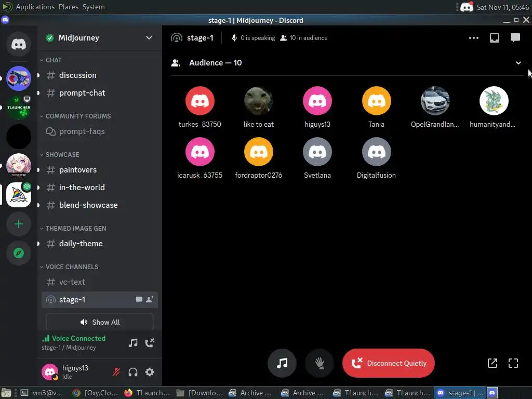The height and width of the screenshot is (399, 532).
Task: Open the black circle server icon
Action: (x=19, y=137)
